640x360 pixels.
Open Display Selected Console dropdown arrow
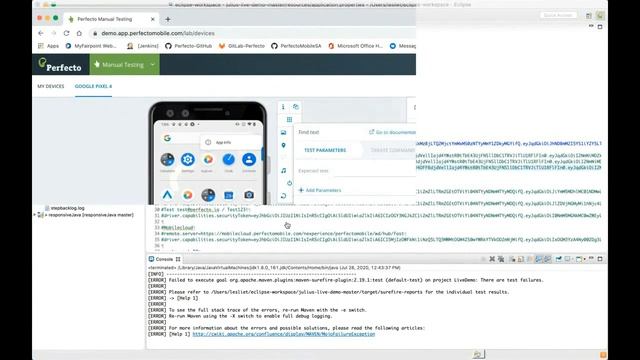(573, 259)
